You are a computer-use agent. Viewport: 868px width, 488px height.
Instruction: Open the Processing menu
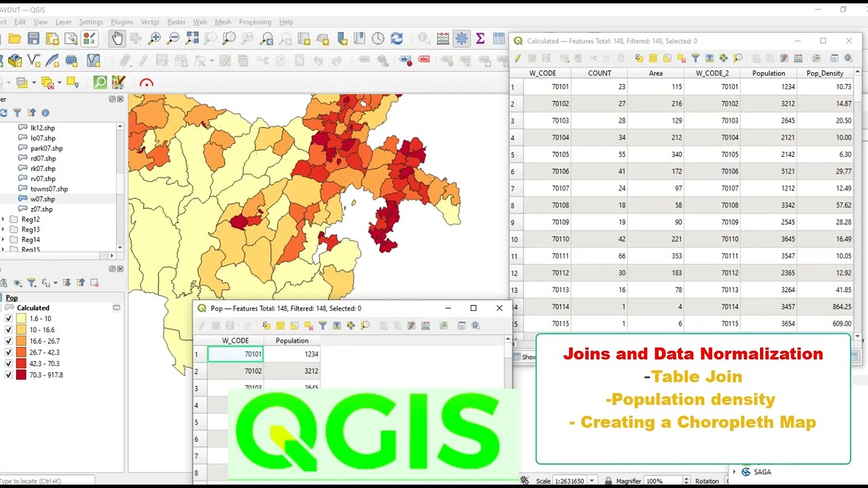tap(255, 22)
